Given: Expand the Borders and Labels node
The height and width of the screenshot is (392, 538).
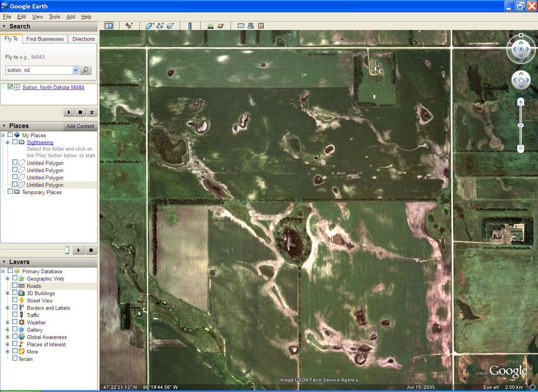Looking at the screenshot, I should pos(7,307).
